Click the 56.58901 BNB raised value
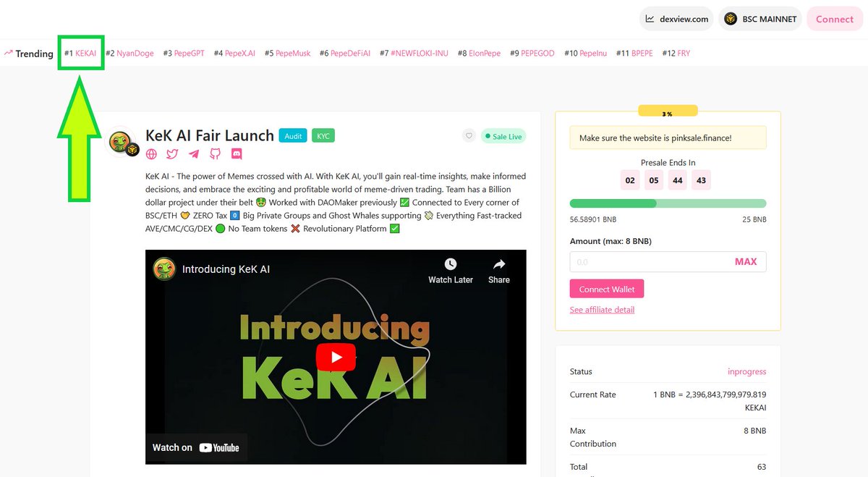 tap(592, 219)
